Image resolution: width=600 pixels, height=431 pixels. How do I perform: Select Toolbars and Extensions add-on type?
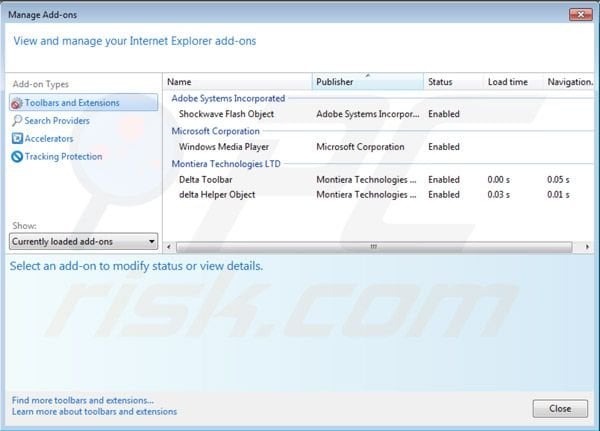83,103
